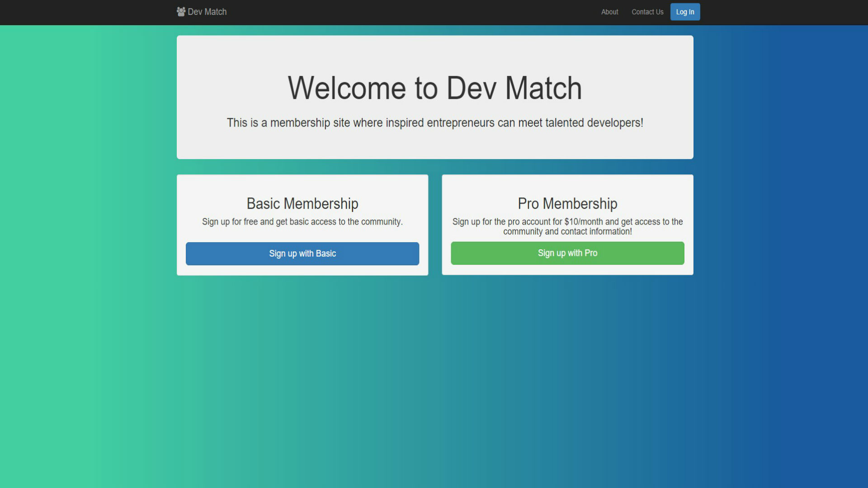The image size is (868, 488).
Task: Click the Sign up with Basic button
Action: [x=302, y=253]
